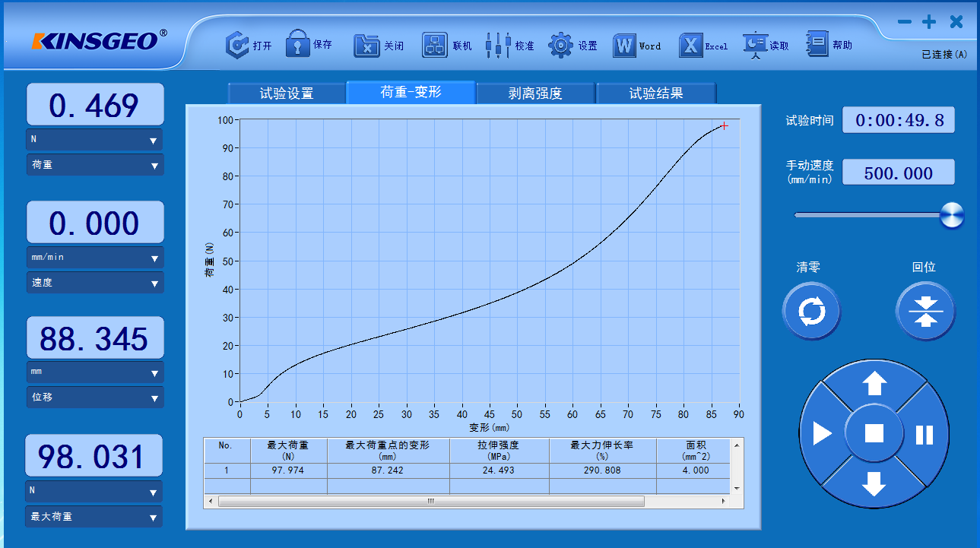
Task: Save the test data with 保存
Action: [297, 44]
